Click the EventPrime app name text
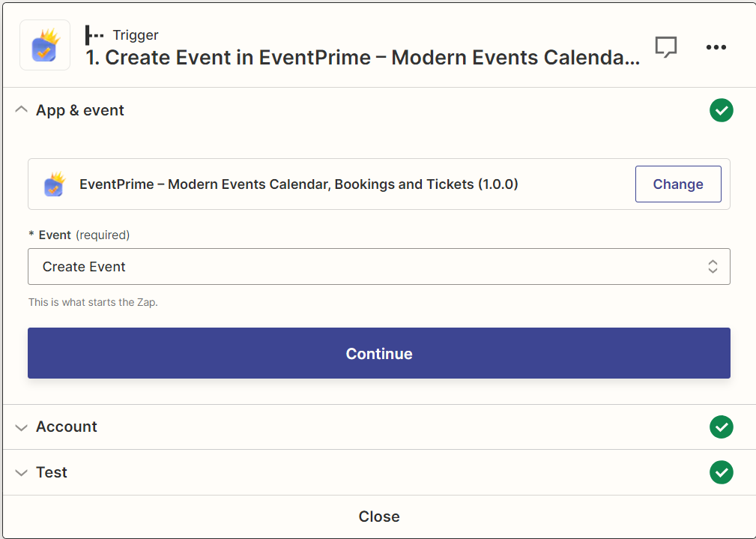The height and width of the screenshot is (539, 756). [298, 184]
